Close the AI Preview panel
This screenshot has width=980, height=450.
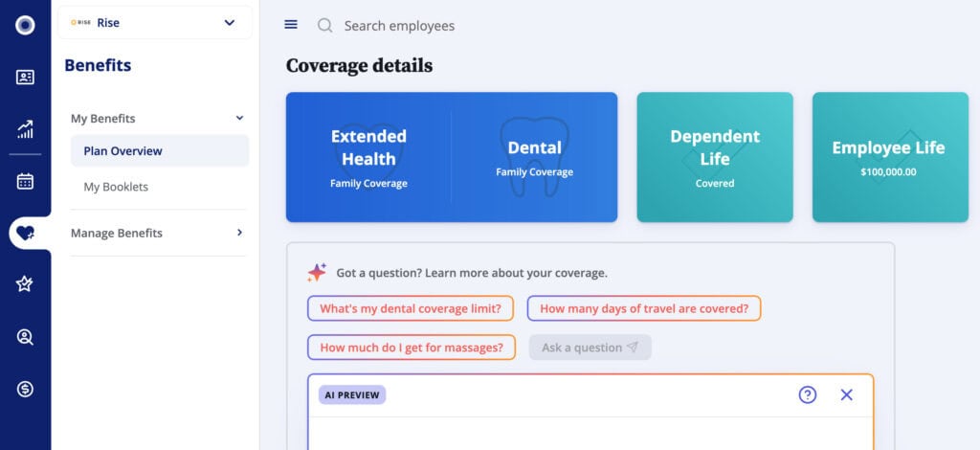point(846,394)
